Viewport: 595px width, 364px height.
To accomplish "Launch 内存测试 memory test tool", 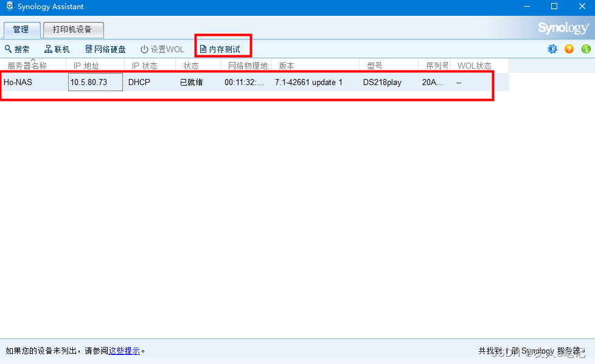I will point(222,49).
